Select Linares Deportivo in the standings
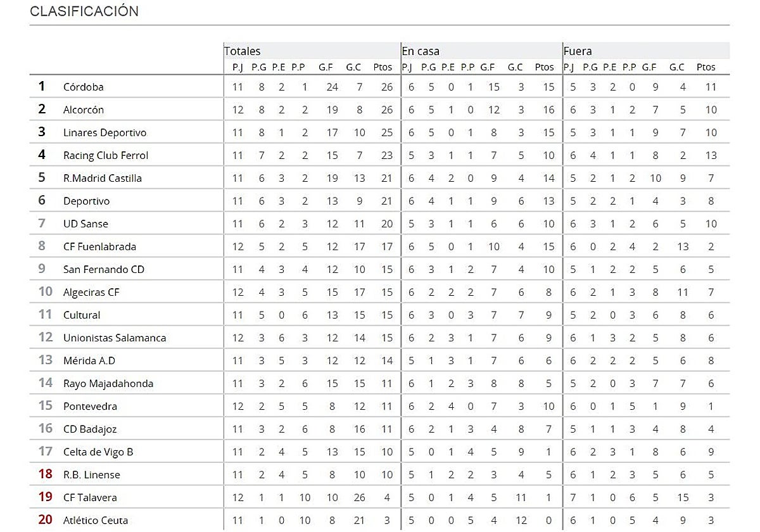The height and width of the screenshot is (532, 760). (104, 132)
